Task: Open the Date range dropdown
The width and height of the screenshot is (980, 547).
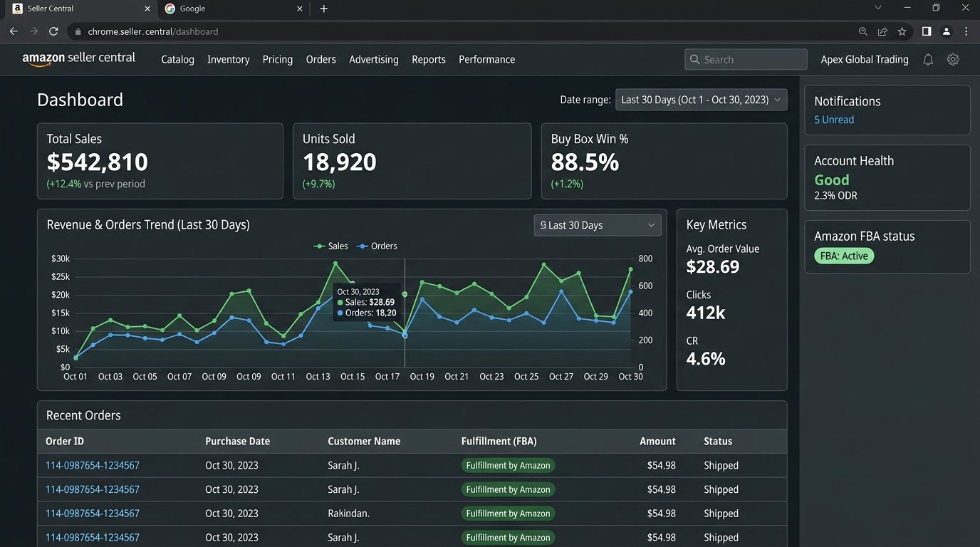Action: click(702, 100)
